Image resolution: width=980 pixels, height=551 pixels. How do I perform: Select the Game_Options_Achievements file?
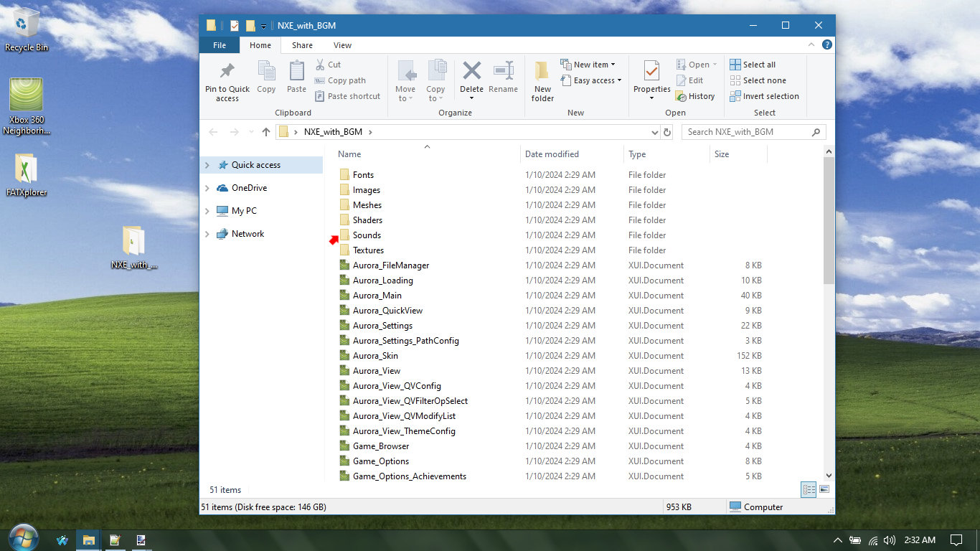click(409, 476)
